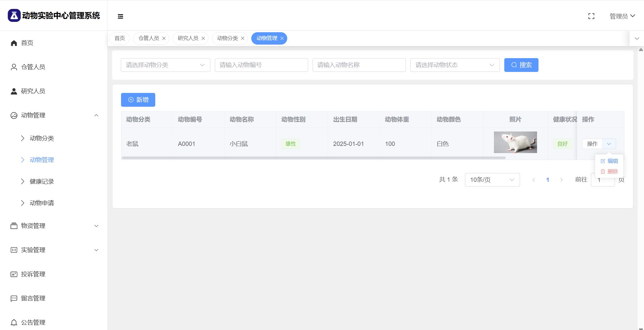Select 编辑 from the row operation menu
644x330 pixels.
609,161
